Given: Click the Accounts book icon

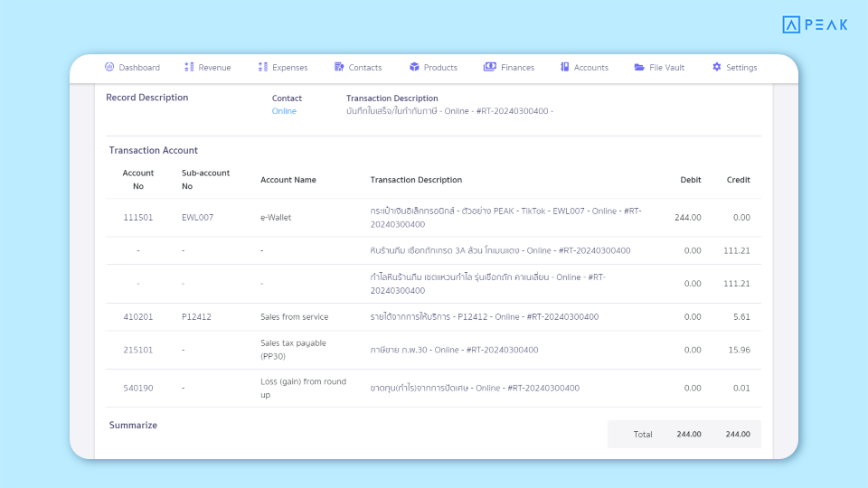Looking at the screenshot, I should tap(565, 67).
